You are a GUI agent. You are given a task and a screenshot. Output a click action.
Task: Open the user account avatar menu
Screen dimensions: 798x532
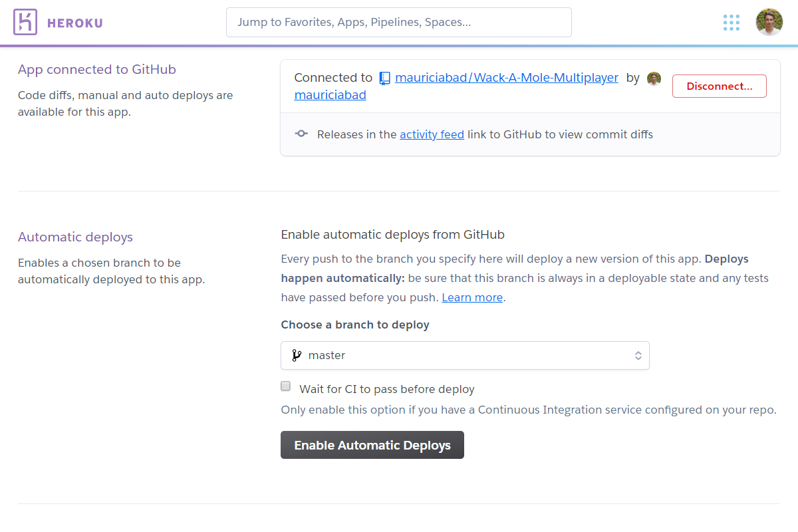[x=769, y=23]
